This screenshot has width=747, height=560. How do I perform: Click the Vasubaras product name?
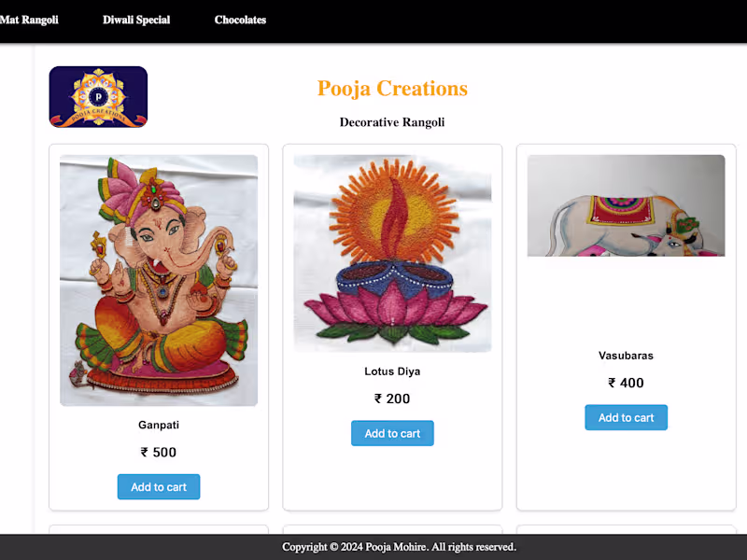tap(626, 356)
